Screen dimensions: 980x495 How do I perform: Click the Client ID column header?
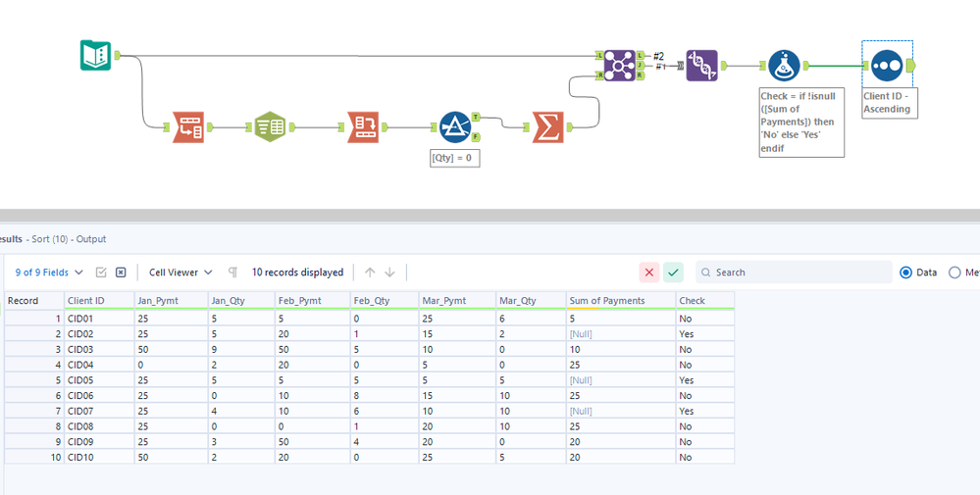pyautogui.click(x=99, y=300)
